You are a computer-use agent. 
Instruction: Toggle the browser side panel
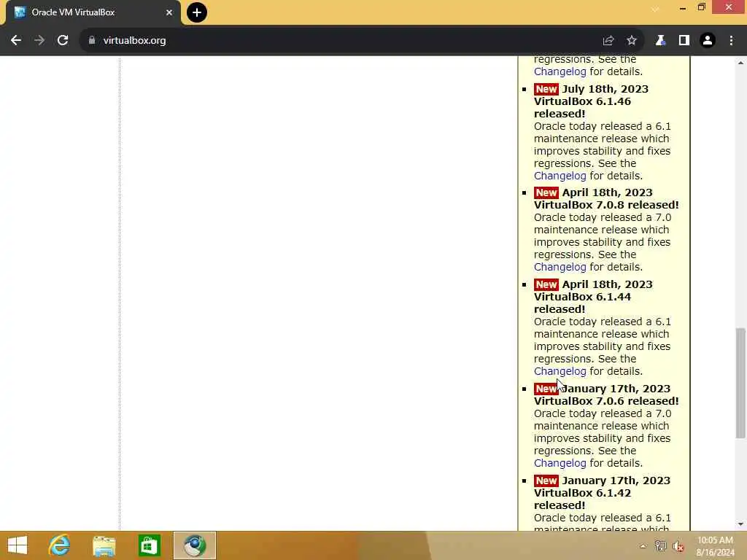pos(684,41)
